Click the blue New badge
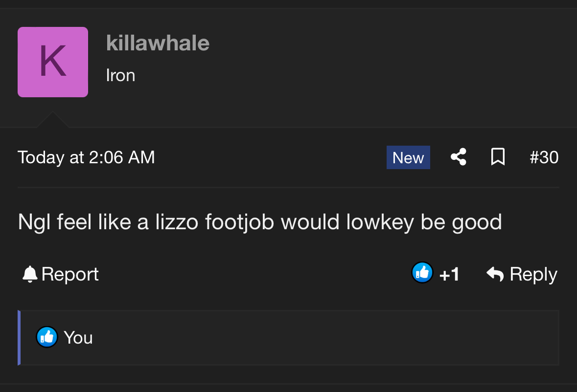This screenshot has width=577, height=392. click(408, 157)
